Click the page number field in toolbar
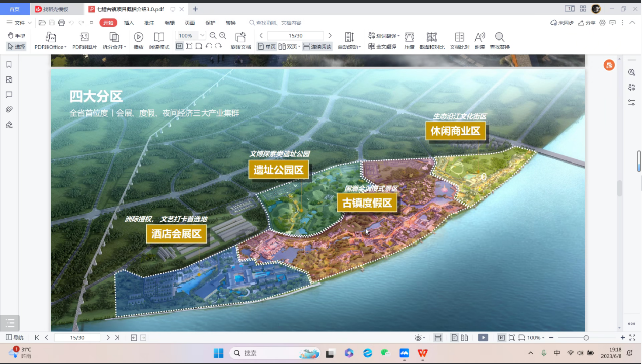The height and width of the screenshot is (364, 642). click(295, 36)
